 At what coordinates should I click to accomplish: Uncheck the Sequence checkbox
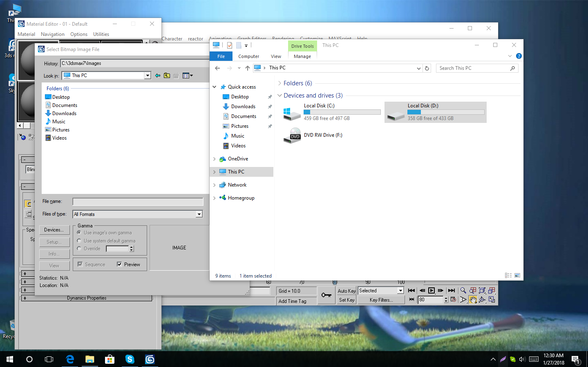click(80, 264)
